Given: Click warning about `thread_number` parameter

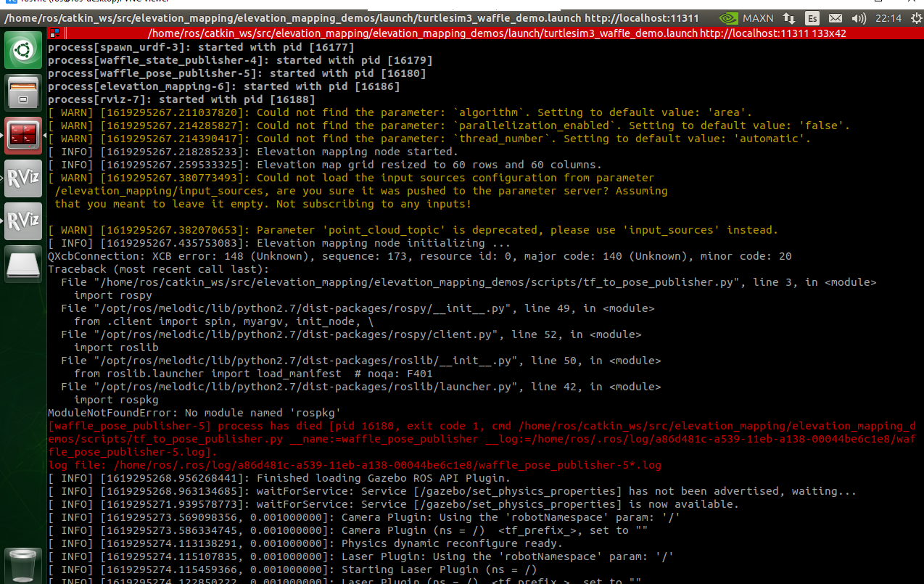Looking at the screenshot, I should (x=429, y=139).
